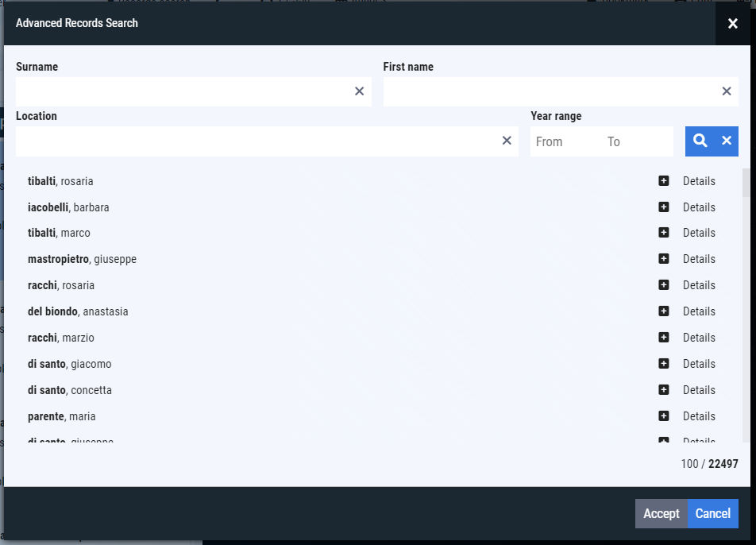Clear the search using the blue X icon
This screenshot has height=545, width=756.
[x=726, y=141]
